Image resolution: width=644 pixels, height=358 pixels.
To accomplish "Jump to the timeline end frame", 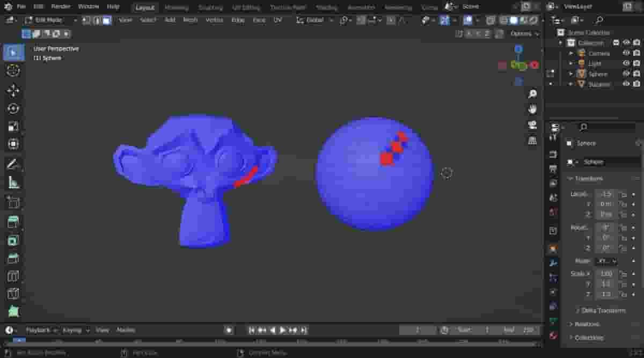I will point(303,330).
